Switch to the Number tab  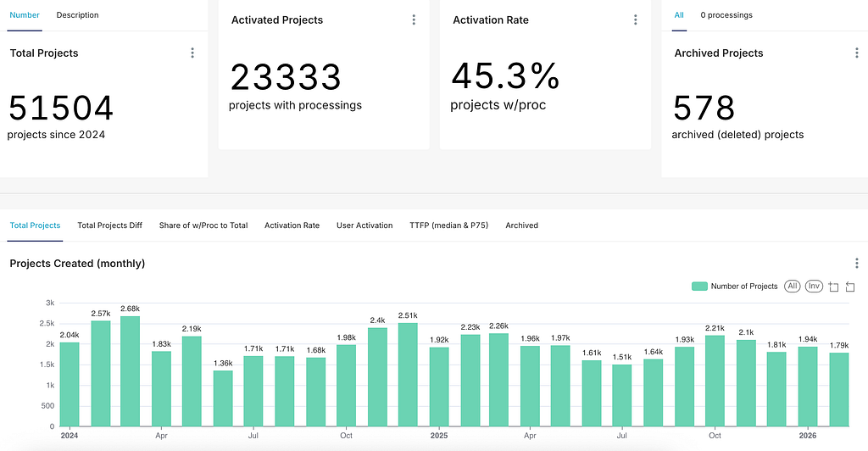coord(25,15)
